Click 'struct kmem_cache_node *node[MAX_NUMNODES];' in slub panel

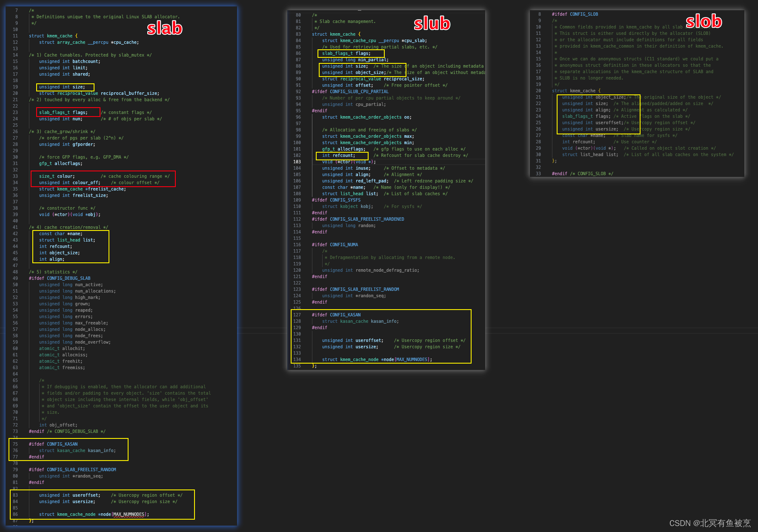point(377,359)
